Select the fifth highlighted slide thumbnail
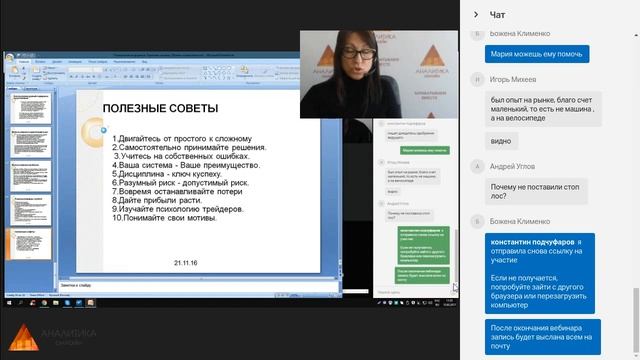 (x=31, y=244)
